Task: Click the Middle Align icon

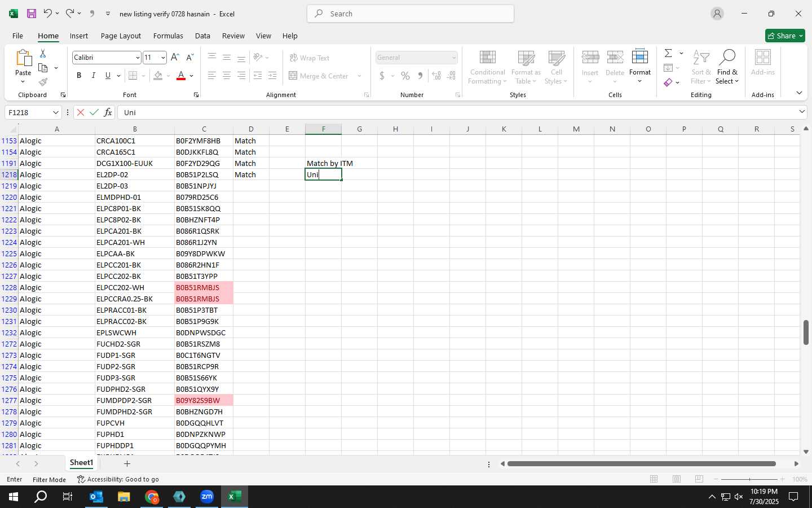Action: point(226,58)
